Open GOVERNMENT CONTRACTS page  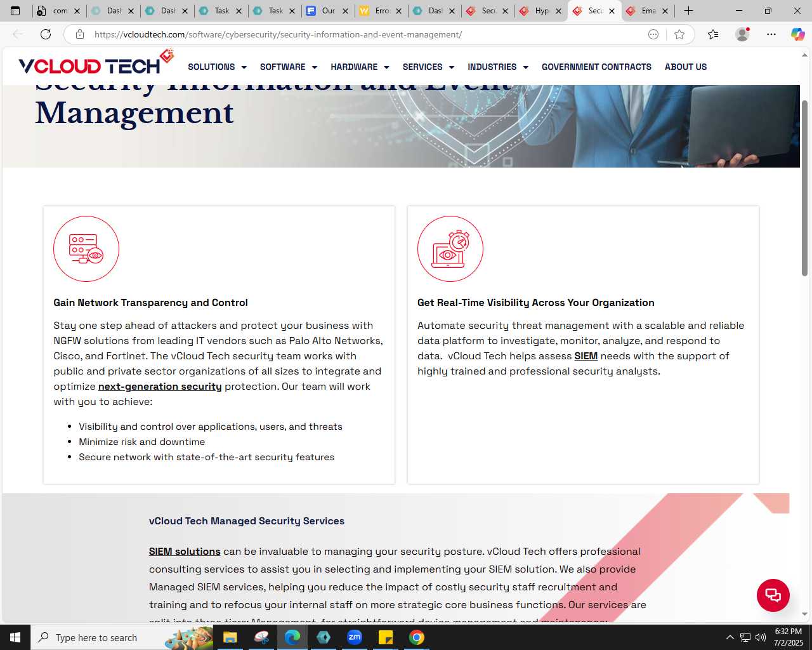coord(596,67)
